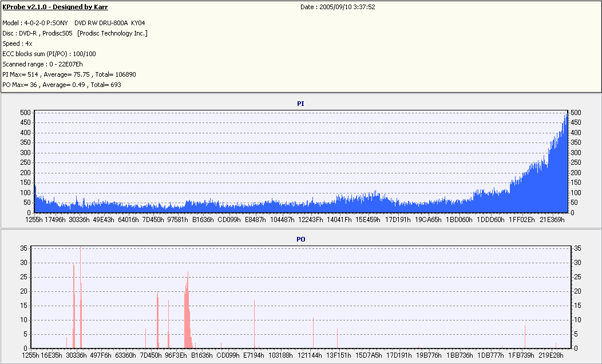The width and height of the screenshot is (602, 364).
Task: Click the PO chart x-axis label 219E28h
Action: pyautogui.click(x=551, y=355)
